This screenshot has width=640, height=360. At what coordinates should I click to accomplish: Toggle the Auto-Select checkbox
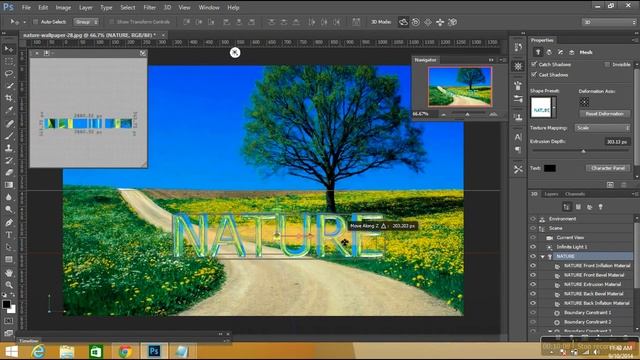click(x=36, y=22)
